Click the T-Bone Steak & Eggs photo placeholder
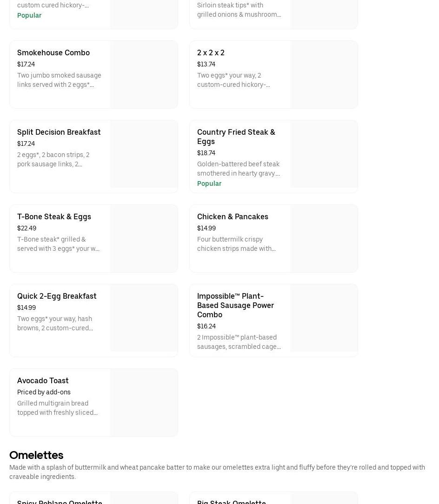Screen dimensions: 439x504 [144, 238]
